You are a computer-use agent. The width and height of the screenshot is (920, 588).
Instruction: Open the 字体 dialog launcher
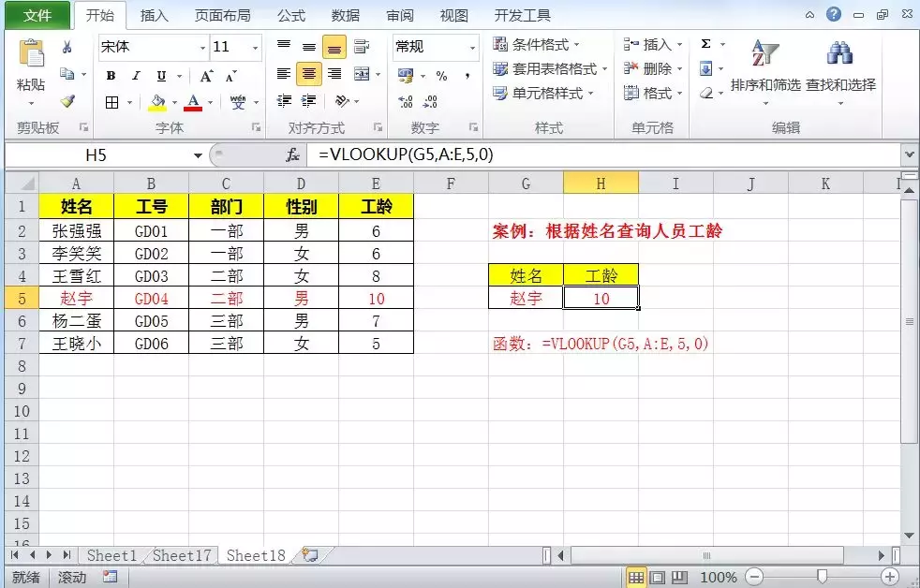[256, 126]
